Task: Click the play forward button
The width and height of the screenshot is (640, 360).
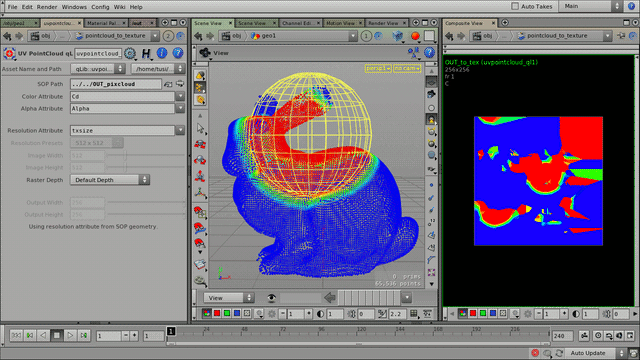Action: click(x=70, y=336)
